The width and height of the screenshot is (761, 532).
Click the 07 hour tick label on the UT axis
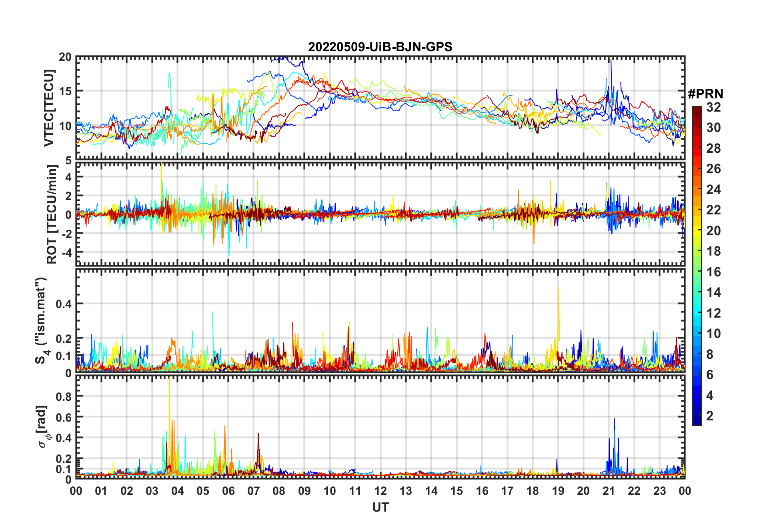tap(254, 491)
